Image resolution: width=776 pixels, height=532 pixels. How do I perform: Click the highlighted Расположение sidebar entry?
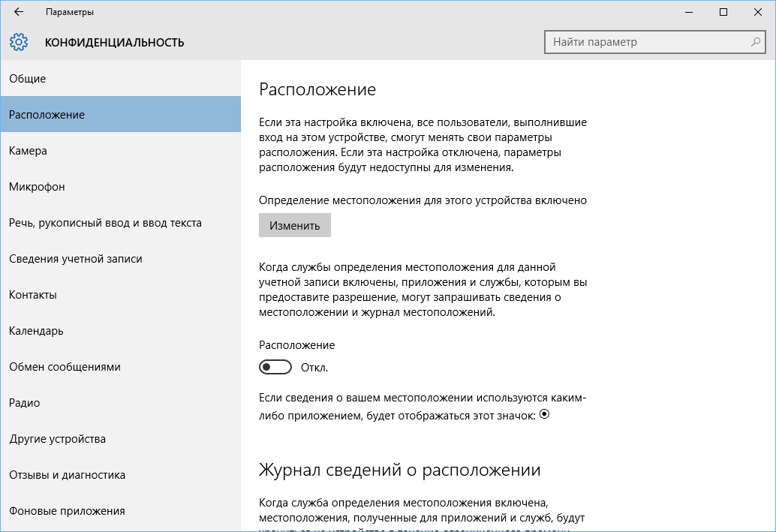point(48,114)
